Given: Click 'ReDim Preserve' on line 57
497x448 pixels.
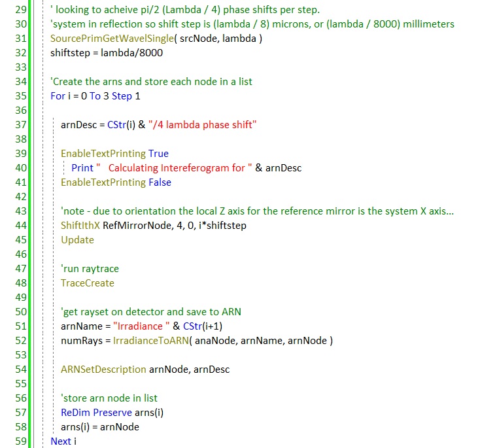Looking at the screenshot, I should tap(96, 413).
